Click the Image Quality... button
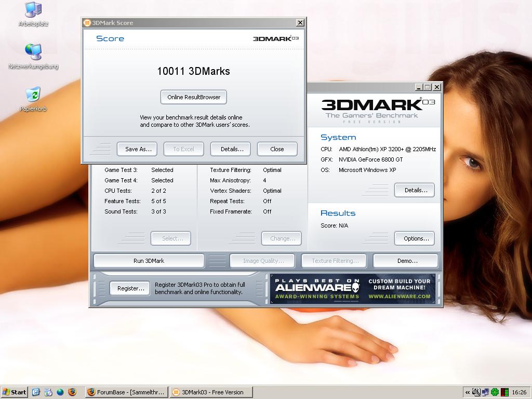The height and width of the screenshot is (399, 532). (262, 261)
